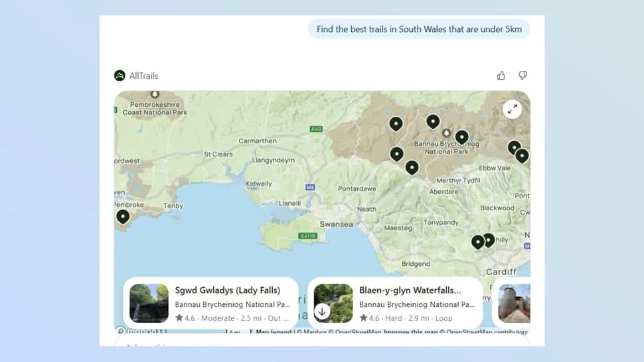Expand the map to fullscreen
This screenshot has height=362, width=644.
pos(512,110)
